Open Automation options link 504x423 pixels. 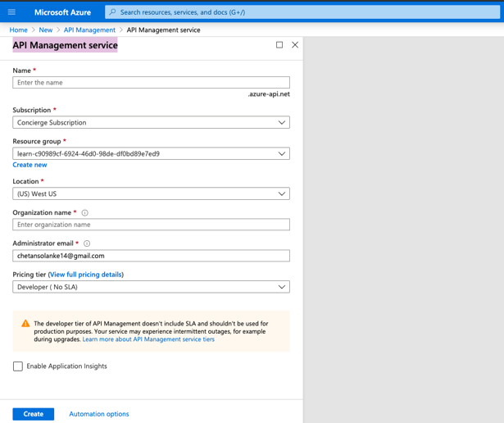[99, 414]
